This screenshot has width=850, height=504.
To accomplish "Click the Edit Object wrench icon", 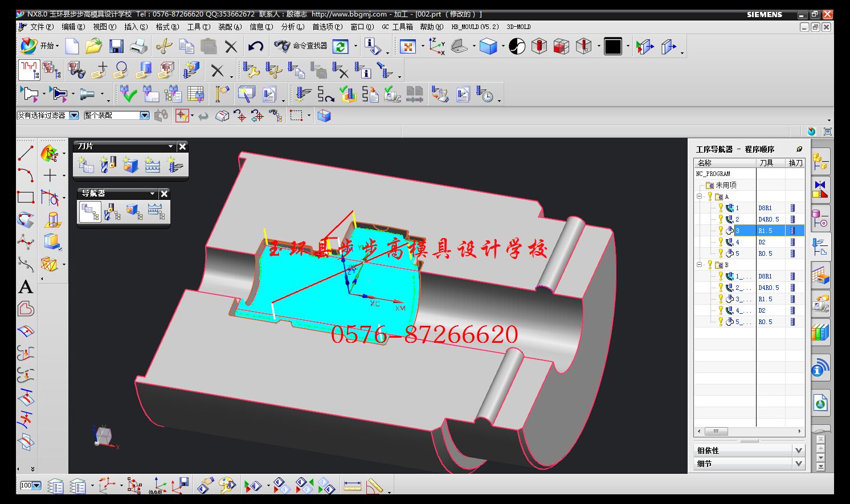I will (251, 71).
